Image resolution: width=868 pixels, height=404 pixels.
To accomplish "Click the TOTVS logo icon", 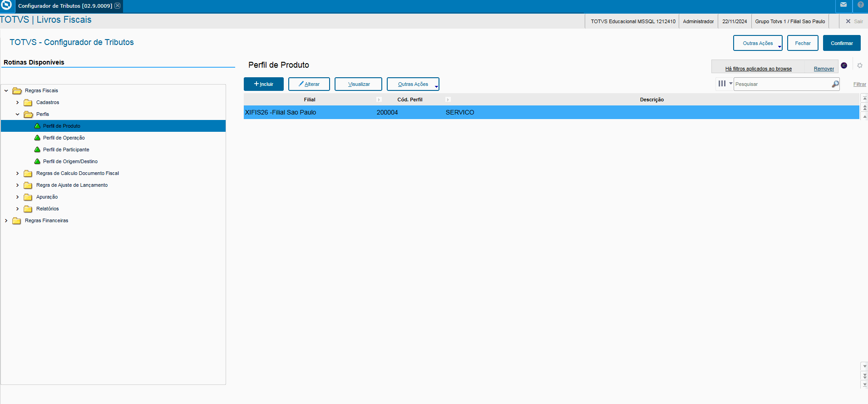I will pyautogui.click(x=6, y=5).
